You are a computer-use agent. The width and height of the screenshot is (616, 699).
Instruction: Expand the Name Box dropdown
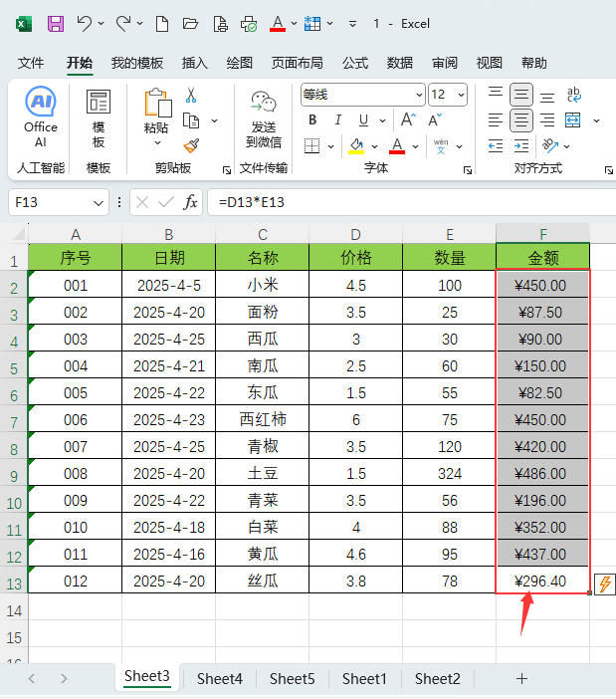point(99,203)
